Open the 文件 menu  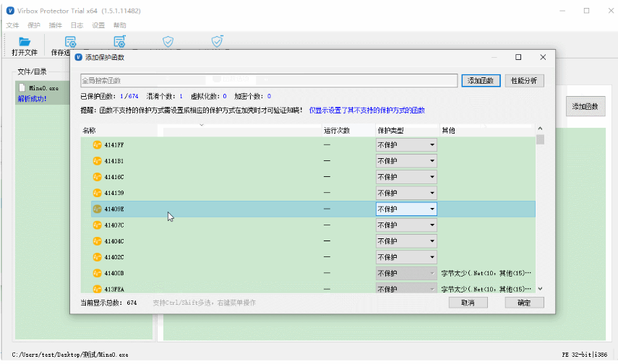[x=12, y=25]
